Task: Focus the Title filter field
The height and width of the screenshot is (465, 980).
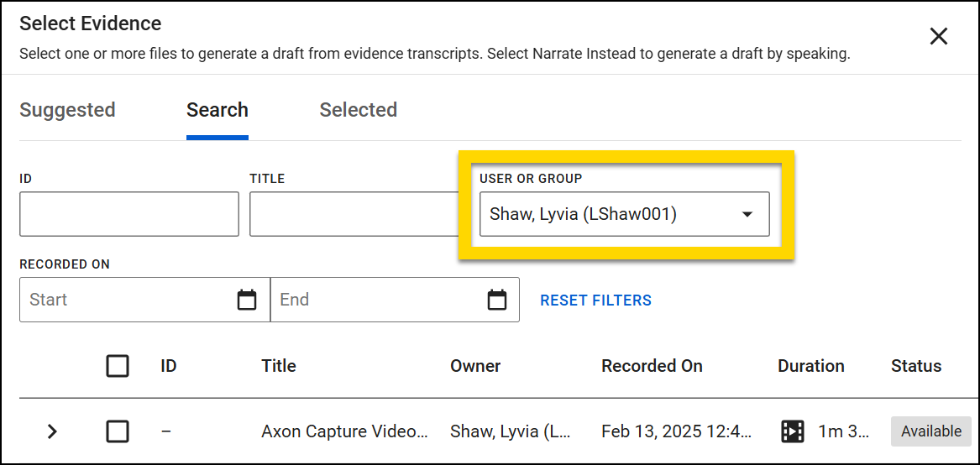Action: [x=353, y=214]
